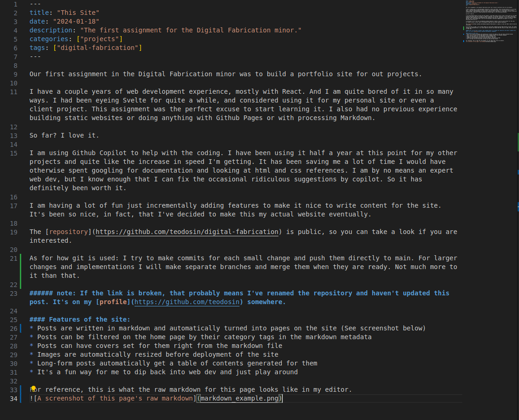Viewport: 519px width, 420px height.
Task: Click the "A screenshot of this page's raw markdown" alt text
Action: pyautogui.click(x=115, y=398)
